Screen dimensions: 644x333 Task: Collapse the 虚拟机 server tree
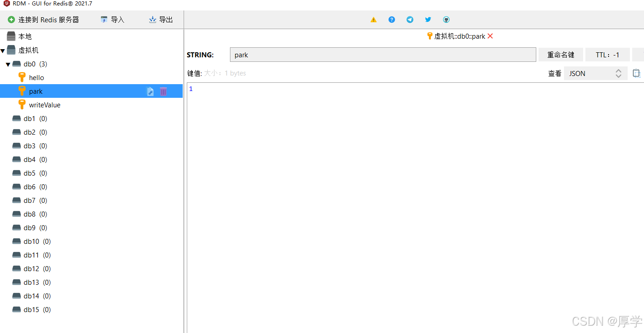pyautogui.click(x=3, y=50)
